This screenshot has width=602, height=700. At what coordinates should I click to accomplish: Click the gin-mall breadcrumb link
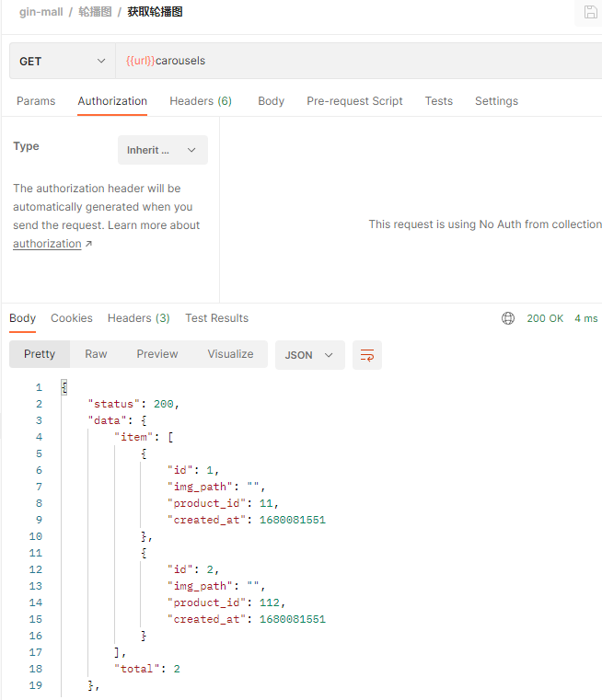(x=41, y=12)
